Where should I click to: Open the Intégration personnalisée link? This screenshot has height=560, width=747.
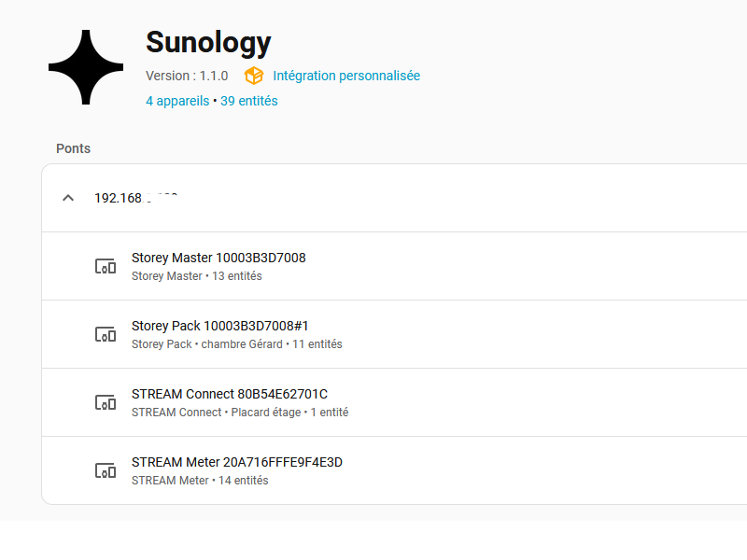(346, 76)
